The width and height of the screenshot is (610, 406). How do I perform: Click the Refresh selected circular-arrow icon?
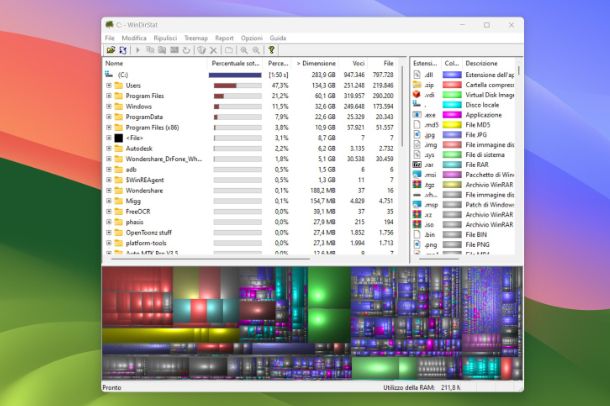[x=186, y=50]
